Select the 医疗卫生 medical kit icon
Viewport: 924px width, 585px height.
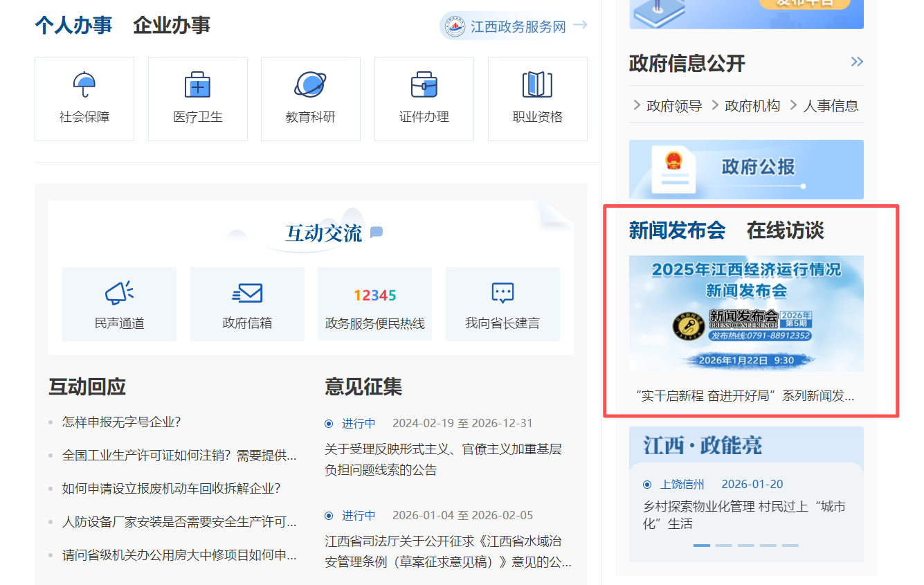click(197, 84)
